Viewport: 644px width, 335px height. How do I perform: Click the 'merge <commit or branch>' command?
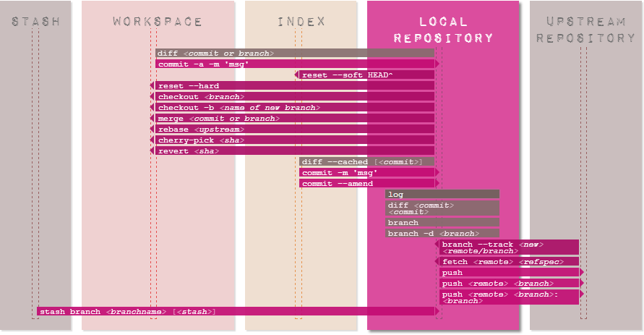point(295,119)
